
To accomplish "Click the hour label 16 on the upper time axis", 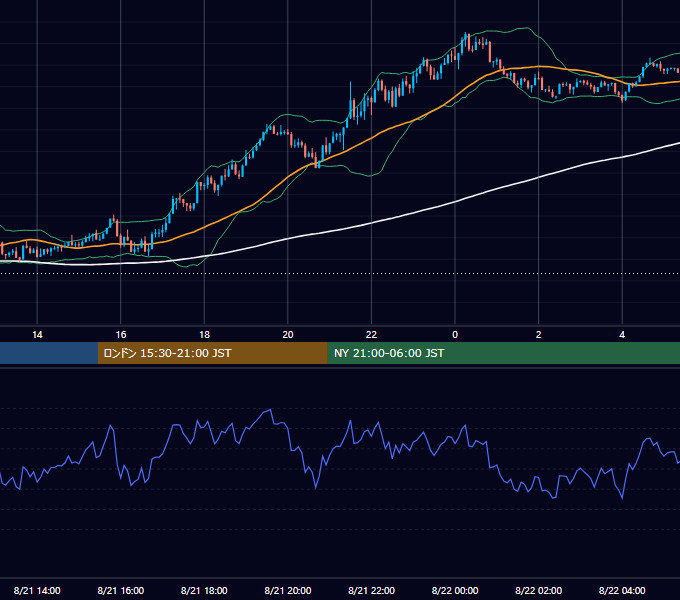I will coord(121,335).
